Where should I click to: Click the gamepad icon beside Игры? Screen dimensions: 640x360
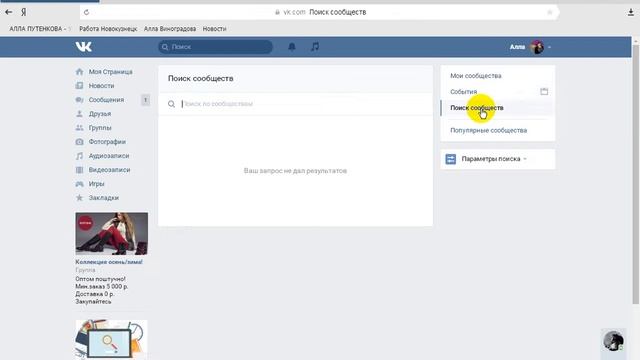click(x=79, y=184)
